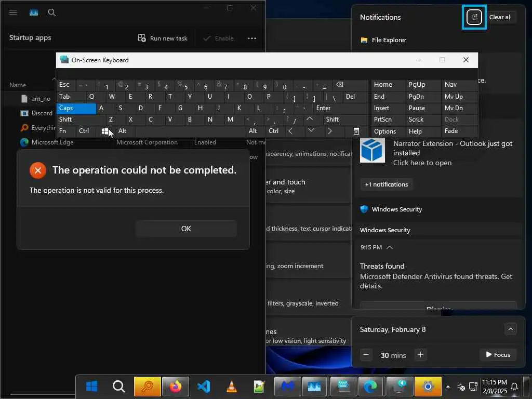This screenshot has height=399, width=532.
Task: Open Firefox from the taskbar
Action: pyautogui.click(x=176, y=386)
